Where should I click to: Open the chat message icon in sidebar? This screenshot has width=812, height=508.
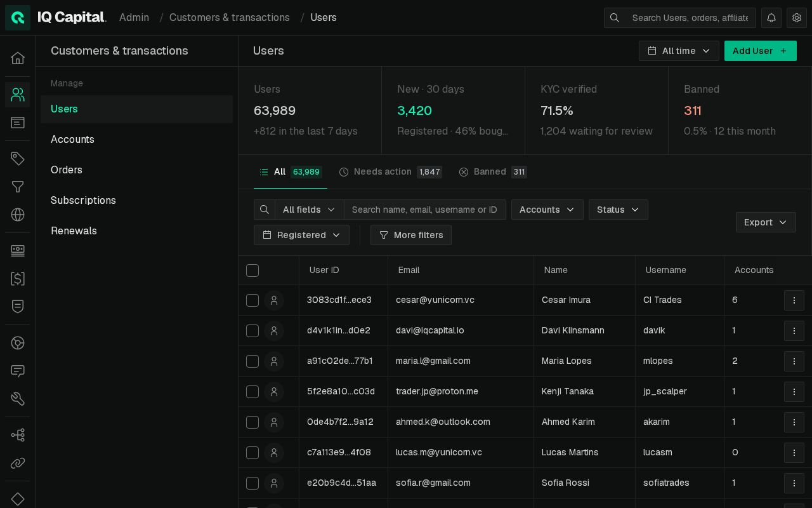pyautogui.click(x=18, y=371)
